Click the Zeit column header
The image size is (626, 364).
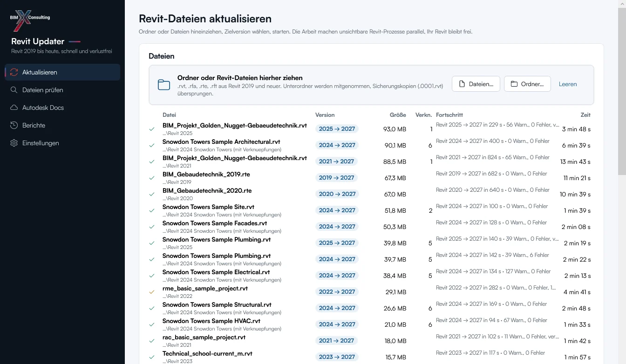tap(585, 115)
